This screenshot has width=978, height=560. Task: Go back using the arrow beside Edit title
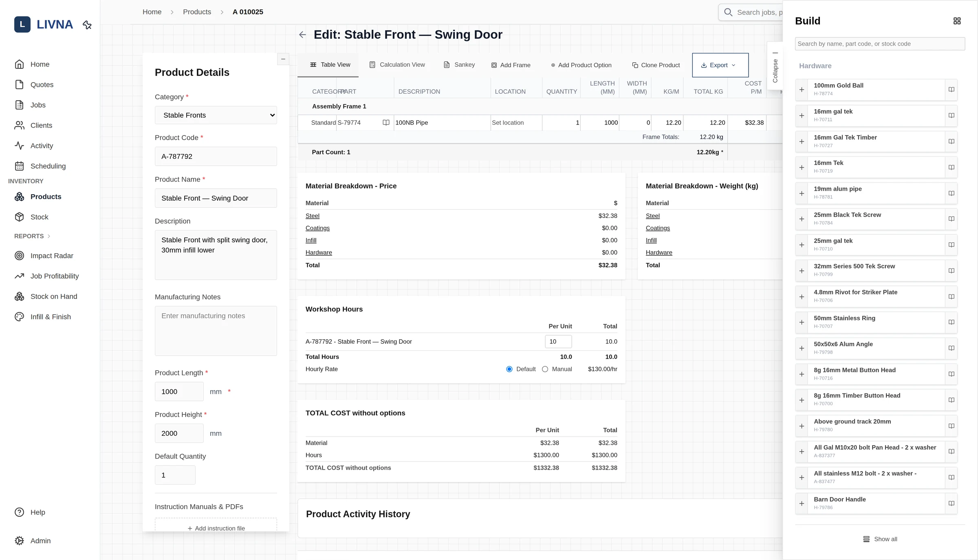point(302,35)
